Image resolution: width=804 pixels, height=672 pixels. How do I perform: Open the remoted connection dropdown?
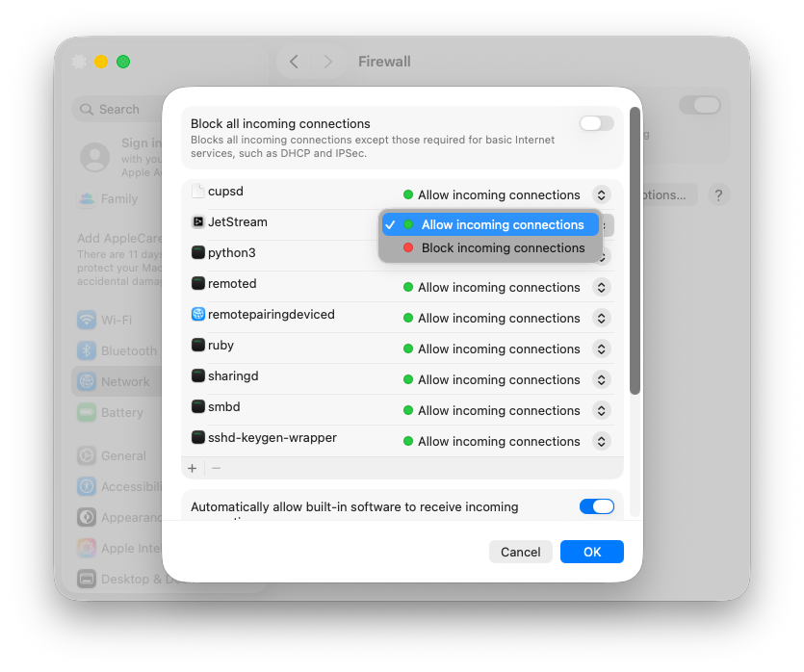coord(602,287)
